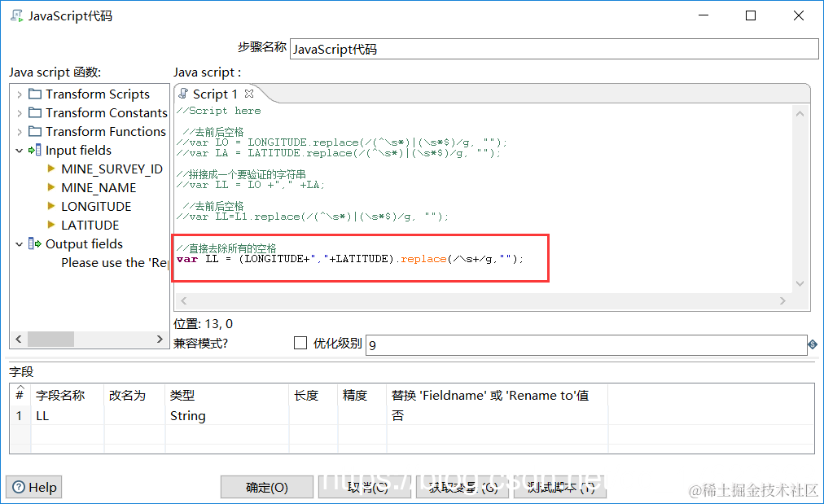The width and height of the screenshot is (824, 504).
Task: Click the JavaScript dialog title icon
Action: pyautogui.click(x=17, y=15)
